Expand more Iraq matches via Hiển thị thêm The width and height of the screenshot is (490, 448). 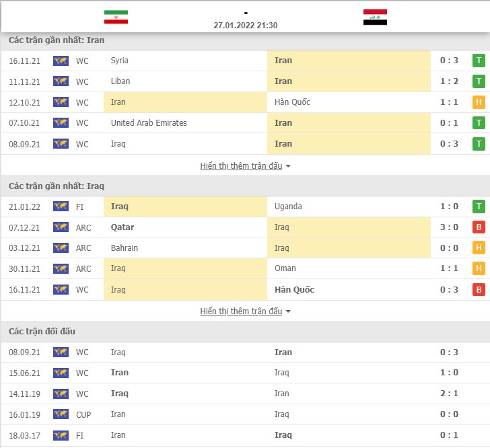point(241,311)
